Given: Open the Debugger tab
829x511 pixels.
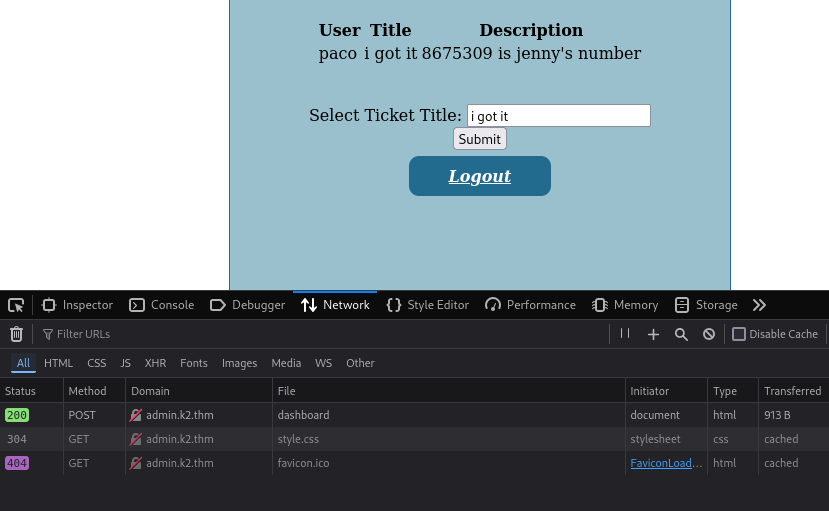Looking at the screenshot, I should [247, 305].
